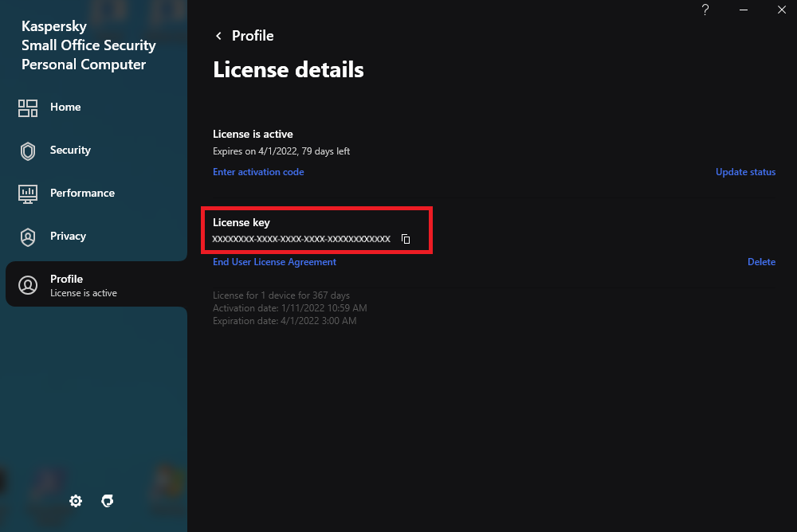The height and width of the screenshot is (532, 797).
Task: Click the Privacy shield-person icon
Action: coord(28,237)
